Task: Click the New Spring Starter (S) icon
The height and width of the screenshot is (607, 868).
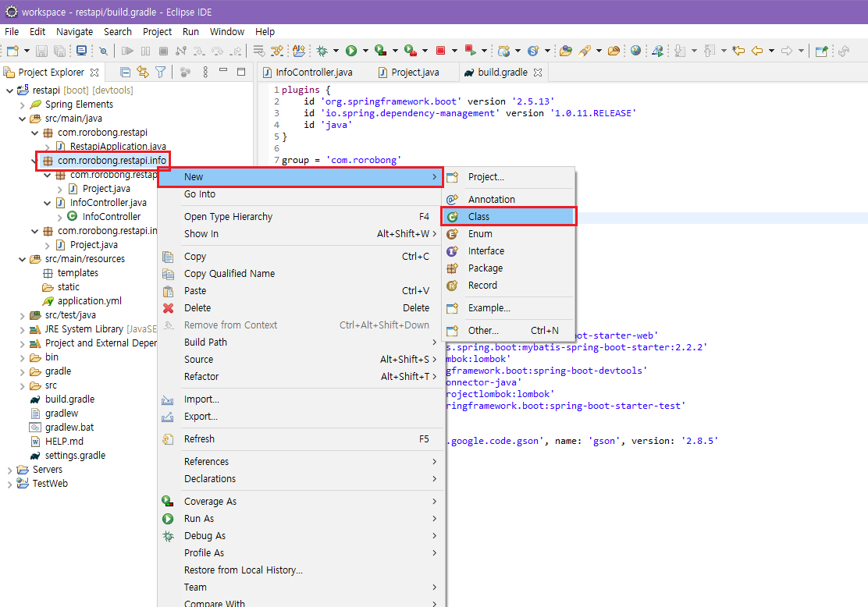Action: [533, 51]
